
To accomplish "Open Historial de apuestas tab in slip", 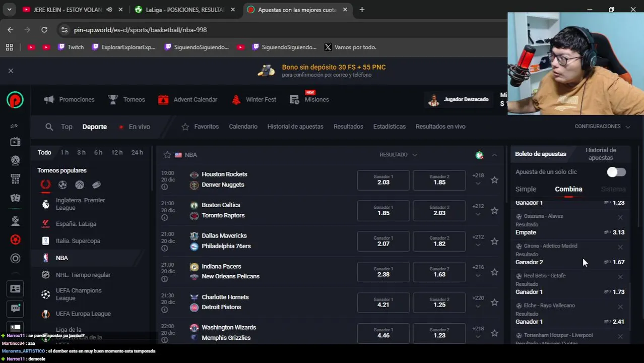I will pyautogui.click(x=601, y=154).
